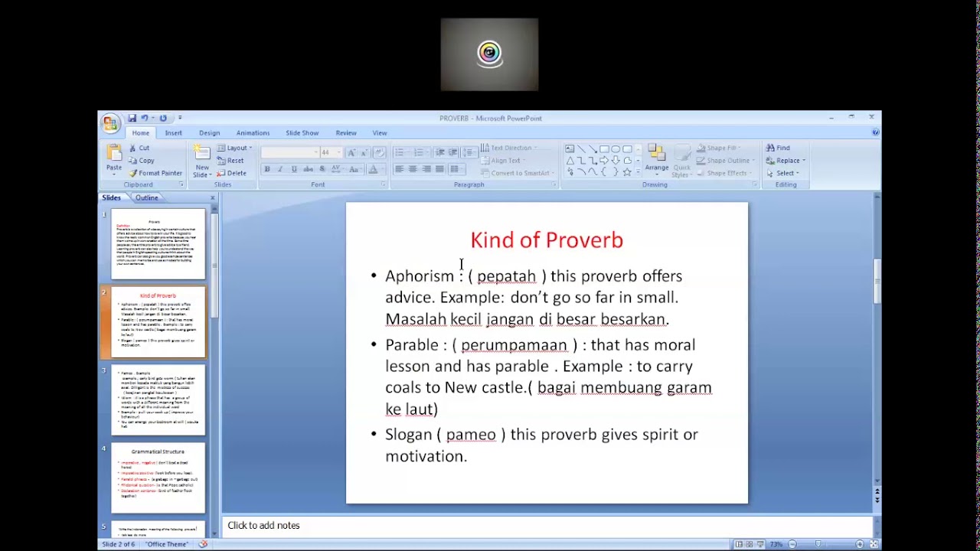980x551 pixels.
Task: Click Shrink Font icon
Action: click(364, 152)
